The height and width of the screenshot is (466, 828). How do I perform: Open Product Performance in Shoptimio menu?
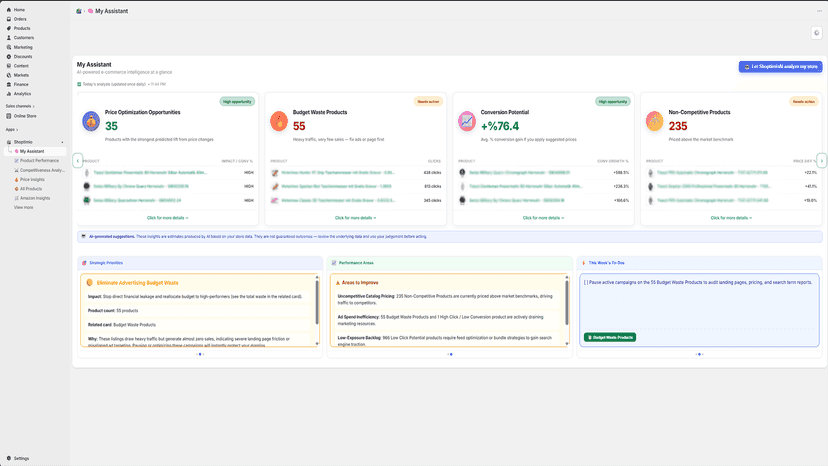[x=39, y=161]
